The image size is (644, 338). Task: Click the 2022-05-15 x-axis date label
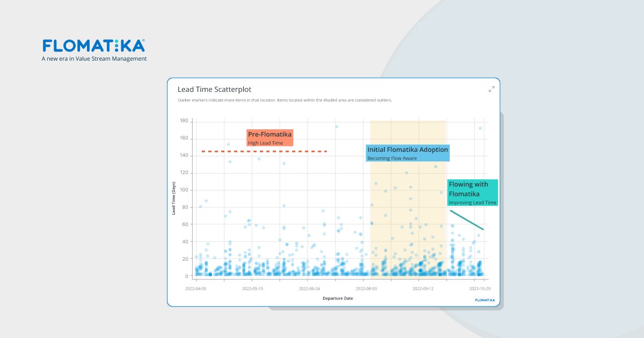pyautogui.click(x=252, y=288)
